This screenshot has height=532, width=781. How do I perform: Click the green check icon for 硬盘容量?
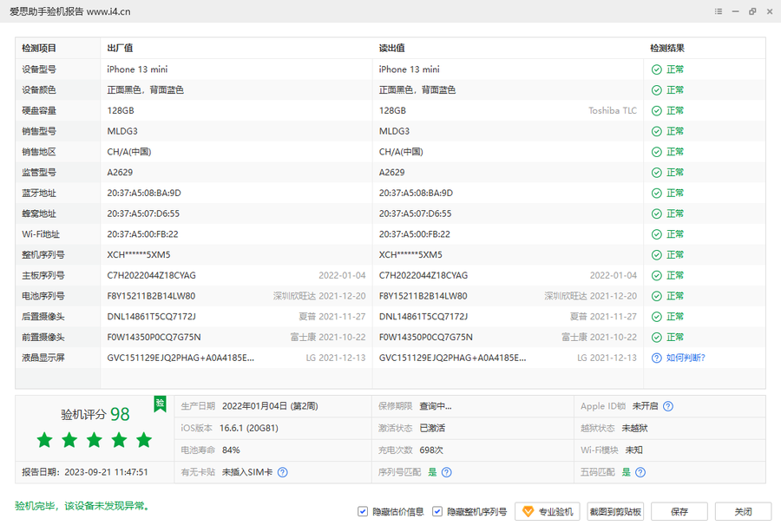657,110
